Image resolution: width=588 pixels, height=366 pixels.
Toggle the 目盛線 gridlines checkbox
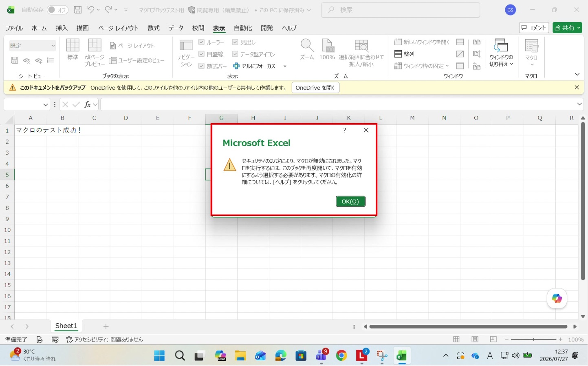click(x=201, y=54)
